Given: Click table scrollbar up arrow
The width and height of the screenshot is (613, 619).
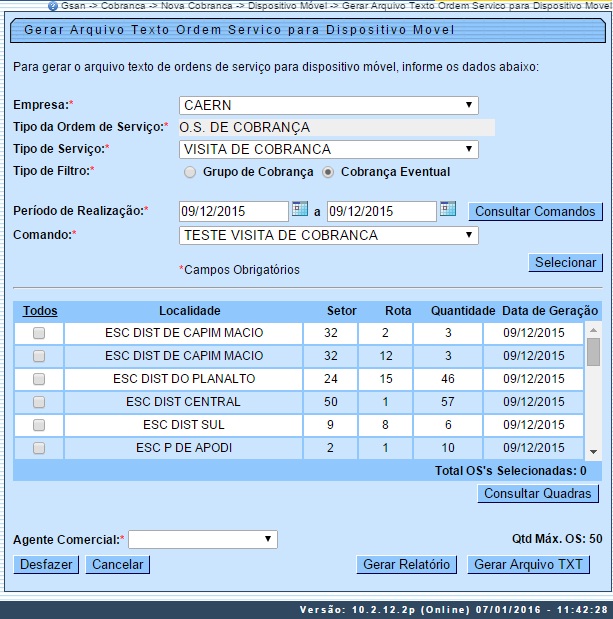Looking at the screenshot, I should tap(593, 329).
